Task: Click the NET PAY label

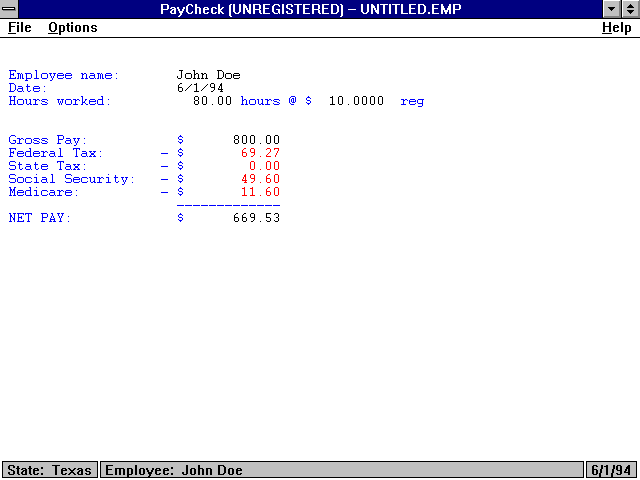Action: 40,218
